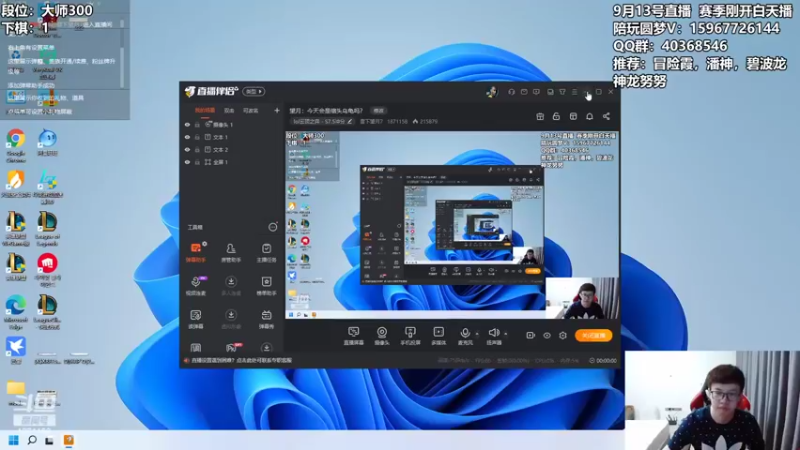The height and width of the screenshot is (450, 800).
Task: Expand more tools via the 工具箱 circle icon
Action: (x=272, y=227)
